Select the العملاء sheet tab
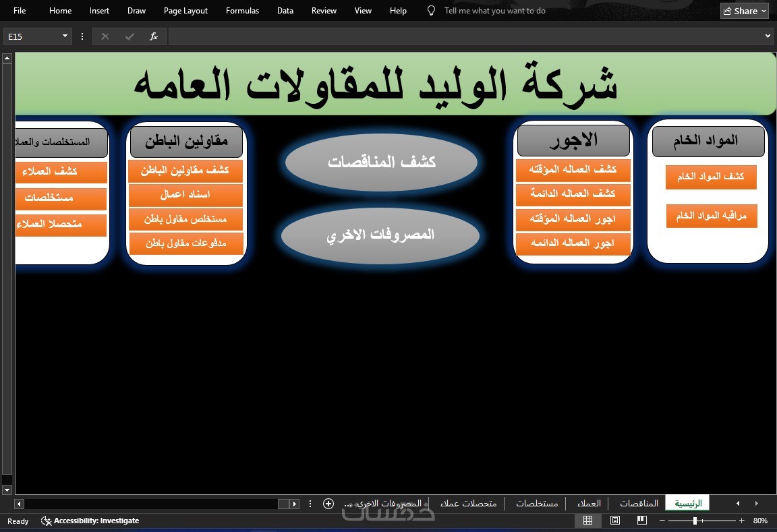 [x=589, y=503]
